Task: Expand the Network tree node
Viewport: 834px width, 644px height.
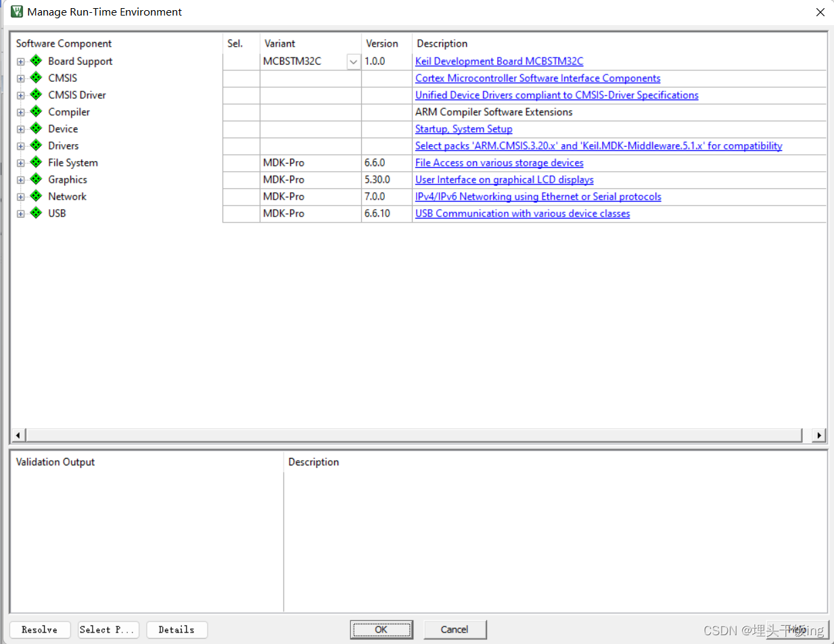Action: pyautogui.click(x=21, y=197)
